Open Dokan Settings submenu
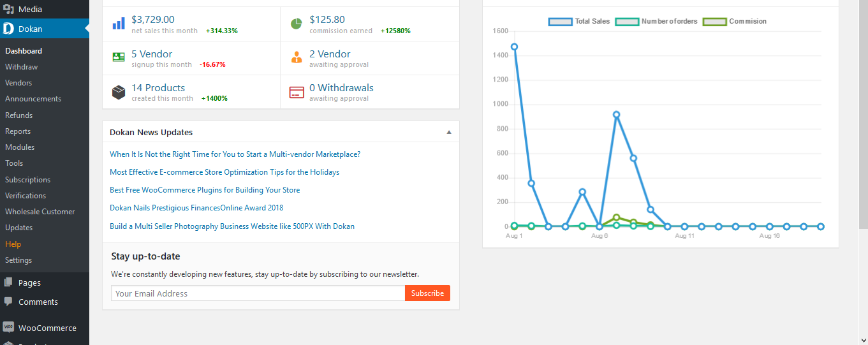This screenshot has width=868, height=345. [x=18, y=260]
